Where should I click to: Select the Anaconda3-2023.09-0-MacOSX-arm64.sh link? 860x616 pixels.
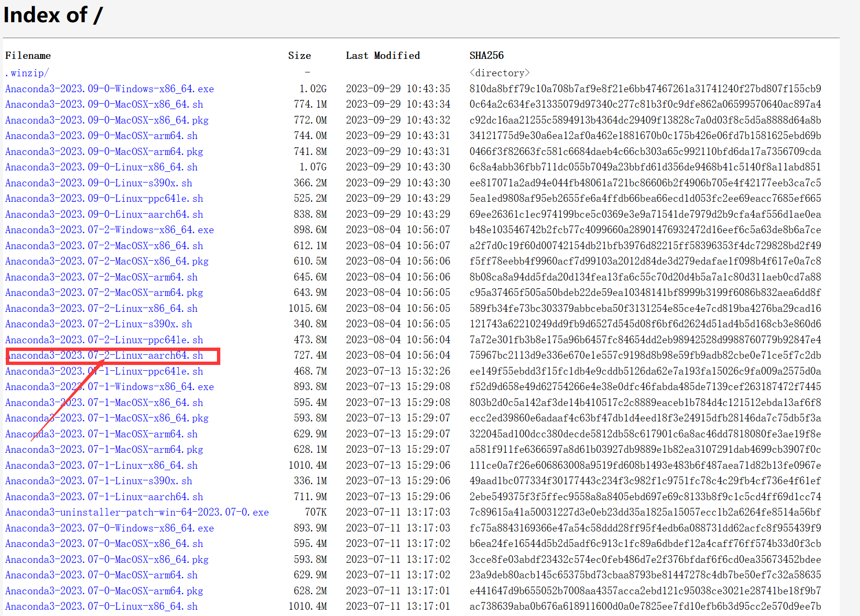pyautogui.click(x=101, y=136)
